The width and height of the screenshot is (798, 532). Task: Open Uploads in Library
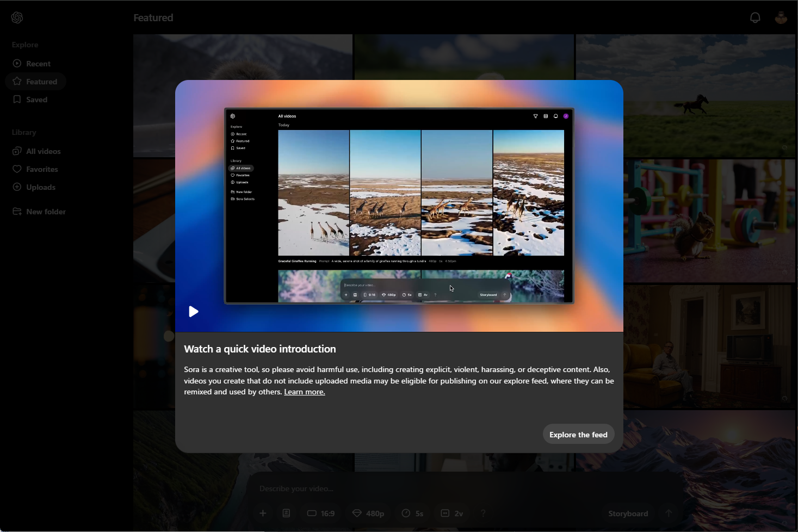34,187
